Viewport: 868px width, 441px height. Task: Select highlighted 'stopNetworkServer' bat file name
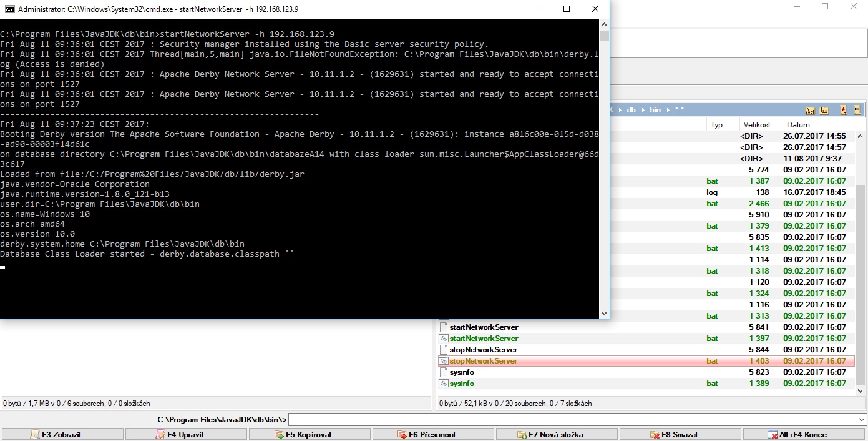click(484, 361)
